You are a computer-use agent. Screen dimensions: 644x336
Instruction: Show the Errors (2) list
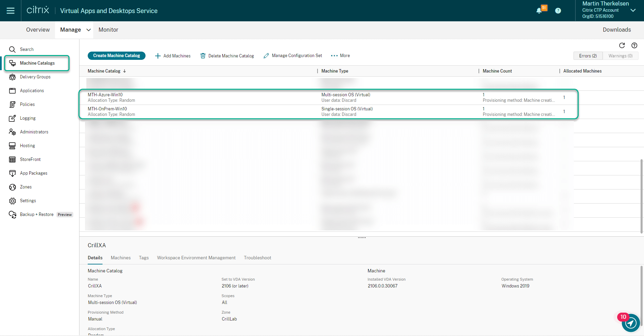[x=588, y=56]
